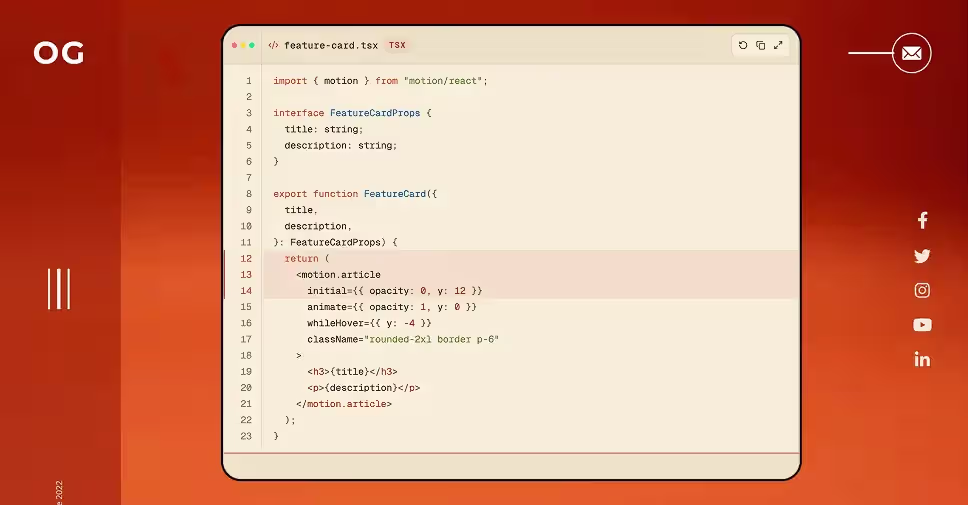Image resolution: width=968 pixels, height=505 pixels.
Task: Open the Twitter bird icon
Action: [922, 256]
